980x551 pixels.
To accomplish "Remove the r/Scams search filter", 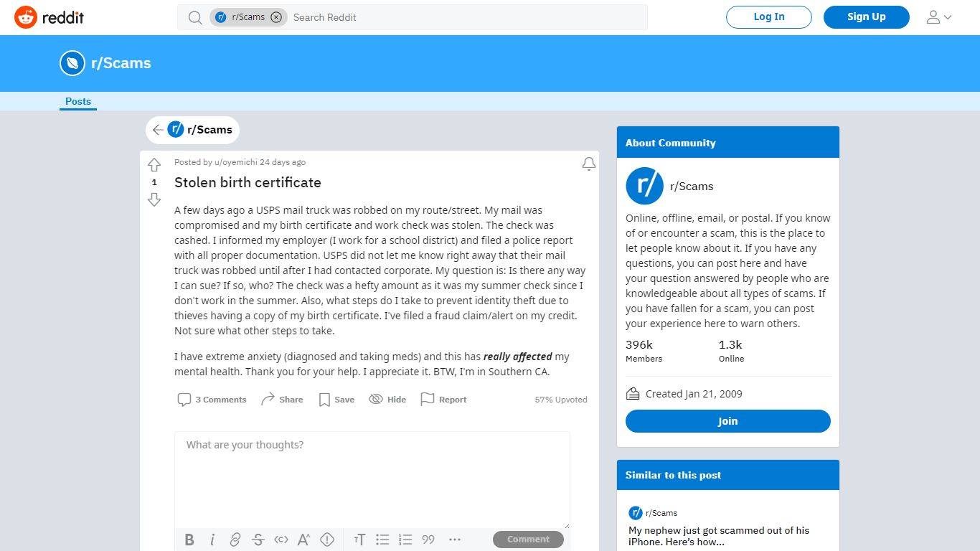I will coord(276,17).
